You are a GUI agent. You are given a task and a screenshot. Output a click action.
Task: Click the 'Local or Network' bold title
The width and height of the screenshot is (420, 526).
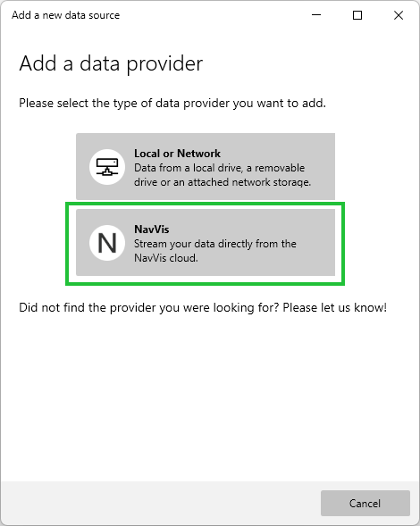tap(177, 154)
